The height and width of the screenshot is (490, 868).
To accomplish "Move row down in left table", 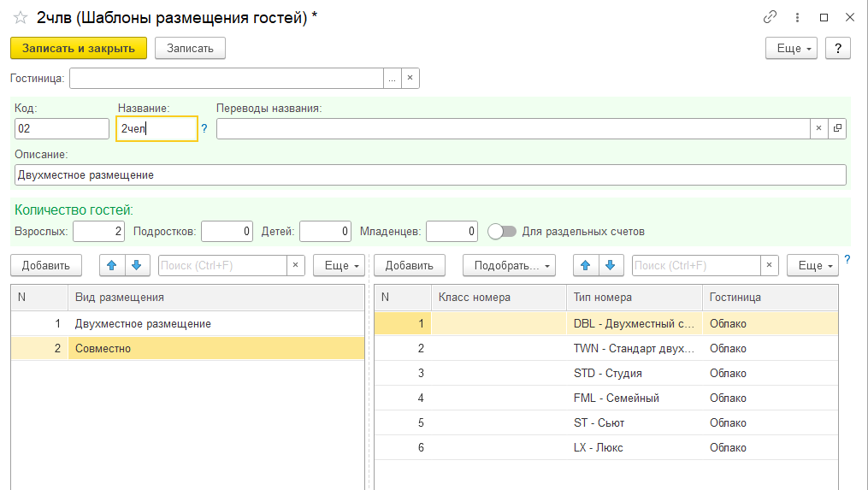I will point(135,266).
